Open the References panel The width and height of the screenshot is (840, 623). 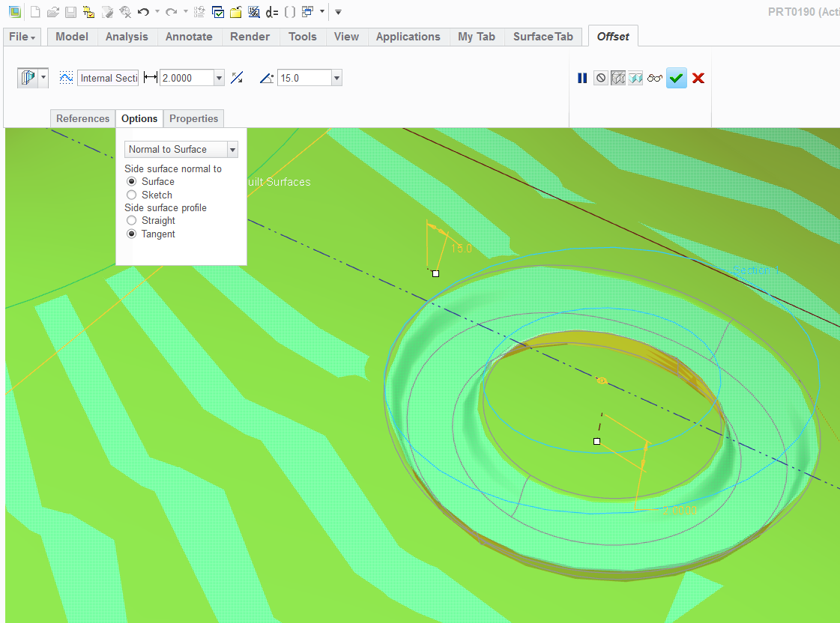[x=82, y=118]
